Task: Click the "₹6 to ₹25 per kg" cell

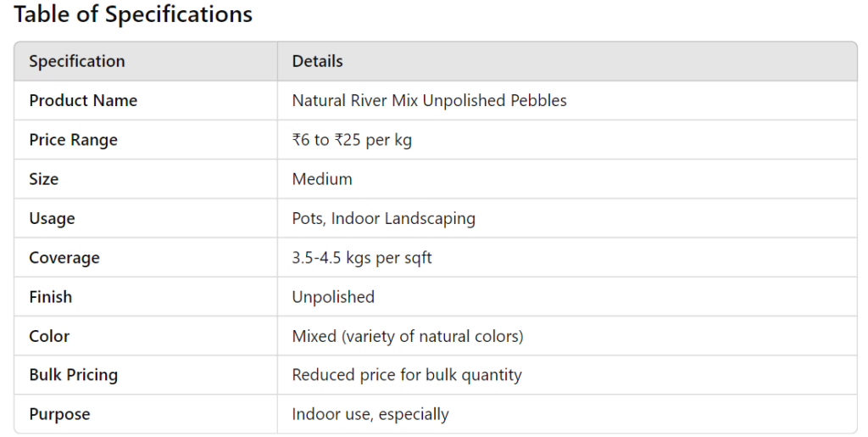Action: pyautogui.click(x=352, y=140)
